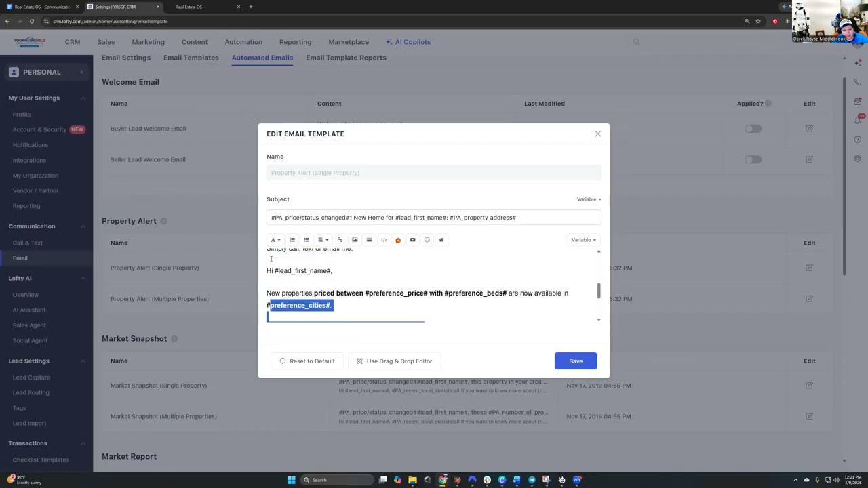Image resolution: width=868 pixels, height=488 pixels.
Task: Switch to Use Drag & Drop Editor
Action: pyautogui.click(x=394, y=361)
